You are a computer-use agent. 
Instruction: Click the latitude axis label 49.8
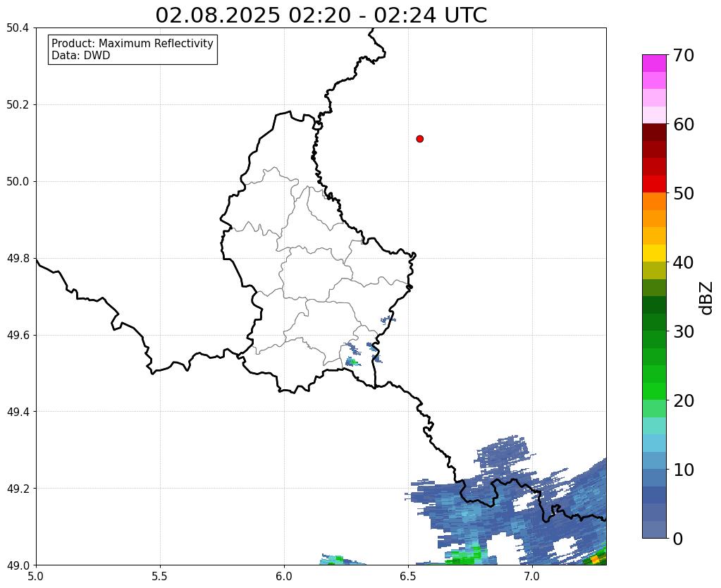point(18,259)
